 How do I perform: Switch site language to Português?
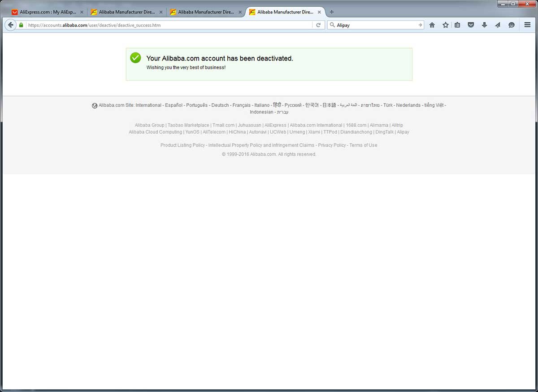point(197,105)
